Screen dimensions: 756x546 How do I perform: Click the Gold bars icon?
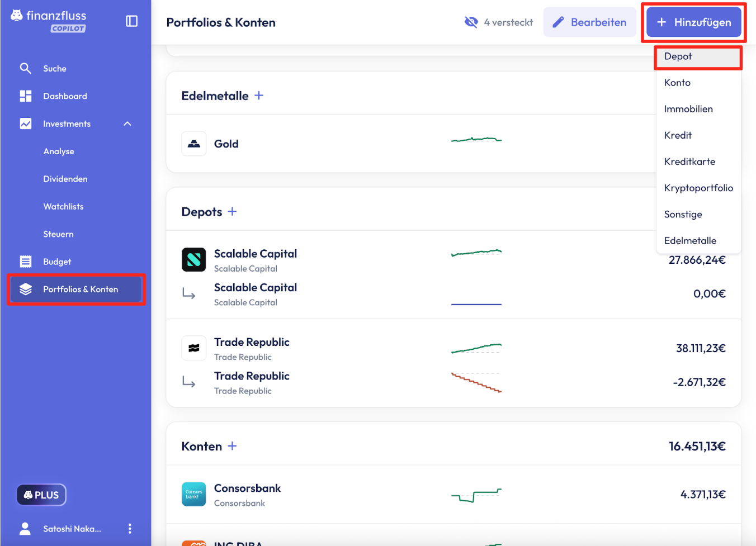point(194,144)
